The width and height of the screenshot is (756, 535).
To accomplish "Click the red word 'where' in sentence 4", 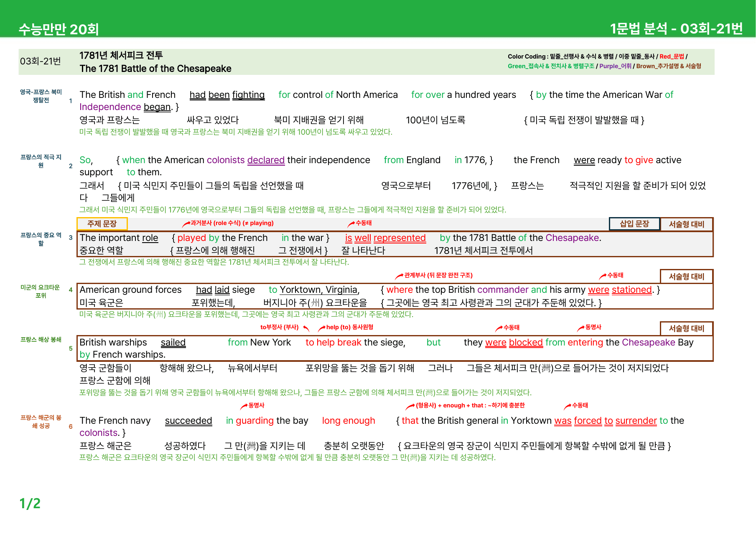I will click(x=400, y=290).
